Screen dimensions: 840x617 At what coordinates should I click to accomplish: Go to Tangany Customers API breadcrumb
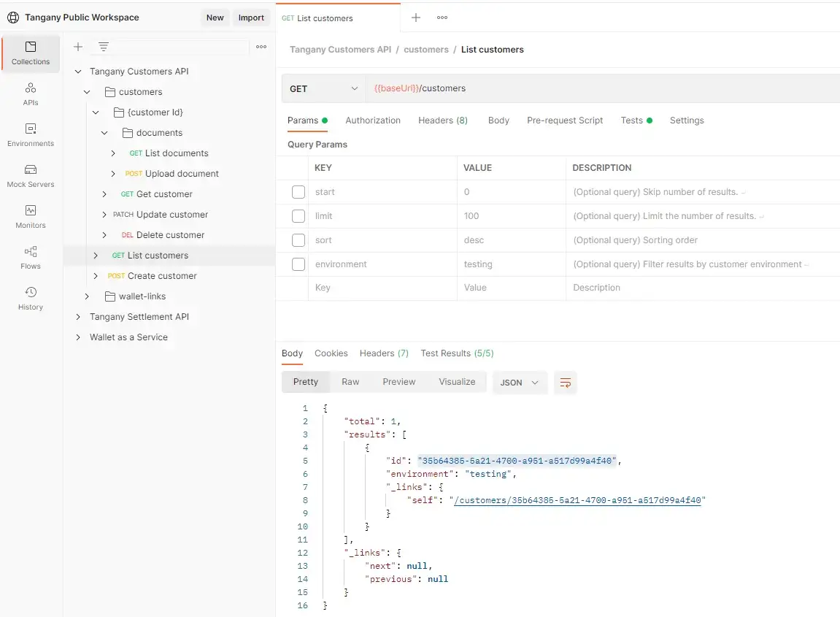(340, 50)
